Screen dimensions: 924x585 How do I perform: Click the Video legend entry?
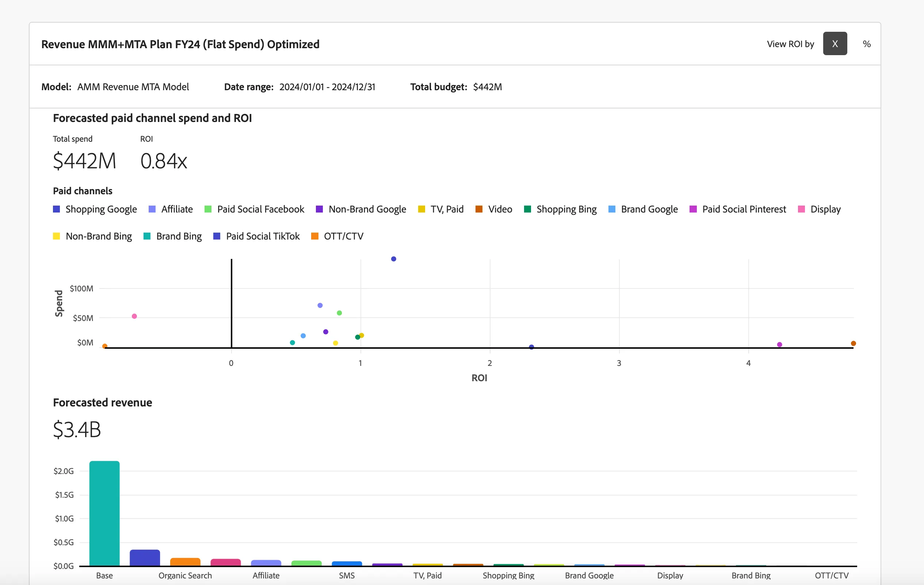[x=493, y=209]
